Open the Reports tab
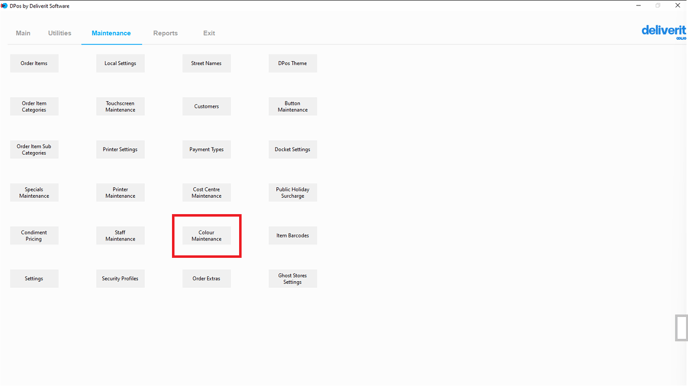The width and height of the screenshot is (688, 389). click(165, 33)
